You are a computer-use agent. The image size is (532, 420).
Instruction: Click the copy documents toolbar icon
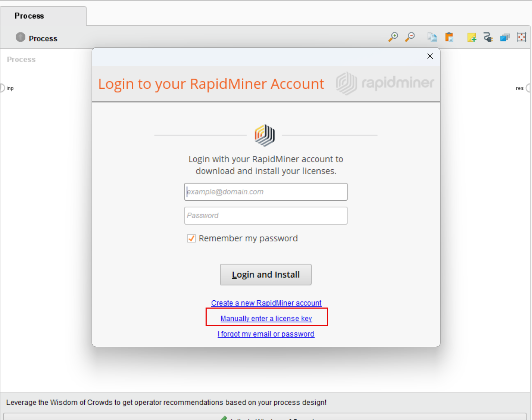[432, 37]
